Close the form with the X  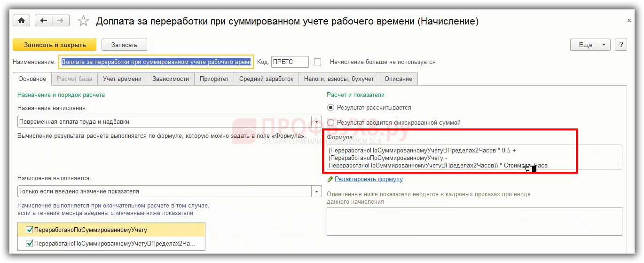[x=629, y=21]
